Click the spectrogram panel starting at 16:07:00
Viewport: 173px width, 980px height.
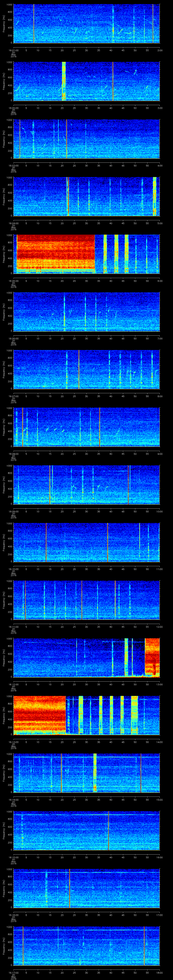(86, 369)
